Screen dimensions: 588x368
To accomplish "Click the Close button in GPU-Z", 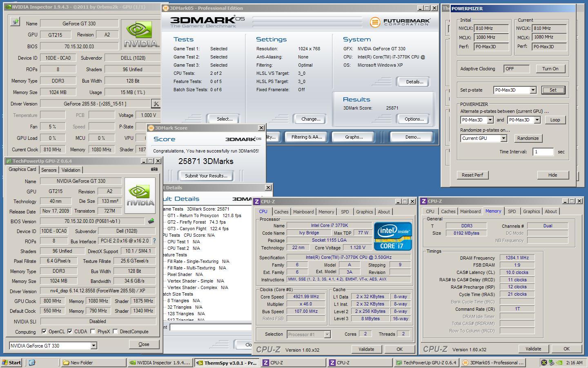I will point(144,344).
